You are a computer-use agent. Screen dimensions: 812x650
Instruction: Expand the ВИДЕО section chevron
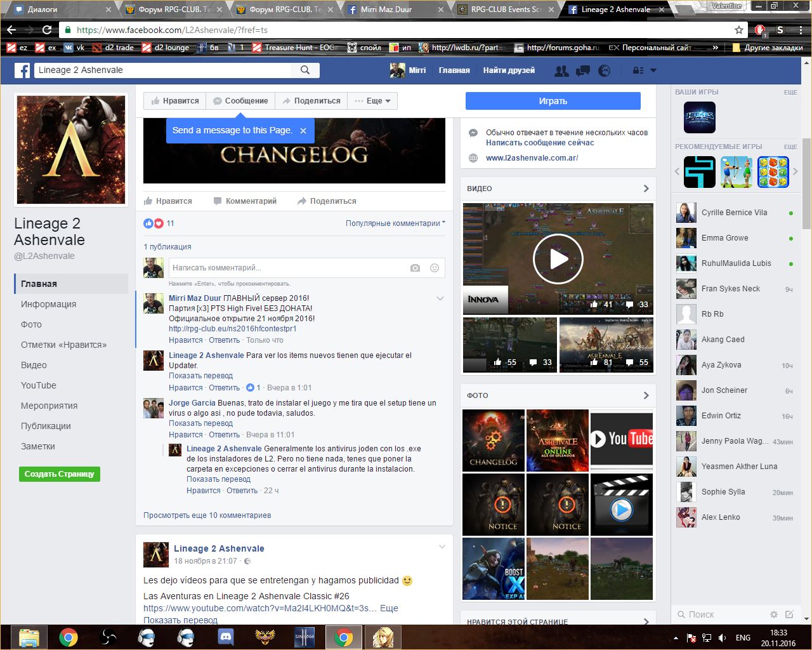646,189
